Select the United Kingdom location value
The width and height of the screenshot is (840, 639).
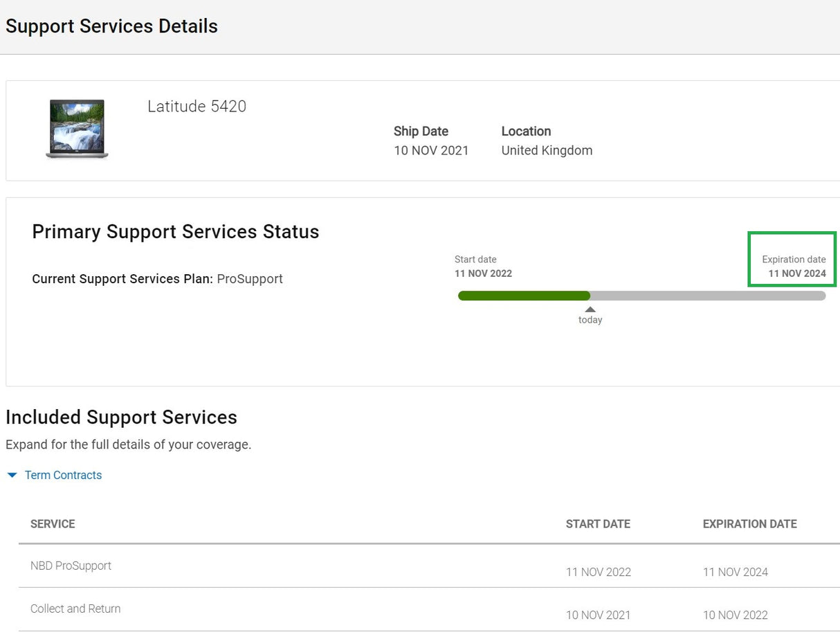tap(547, 150)
